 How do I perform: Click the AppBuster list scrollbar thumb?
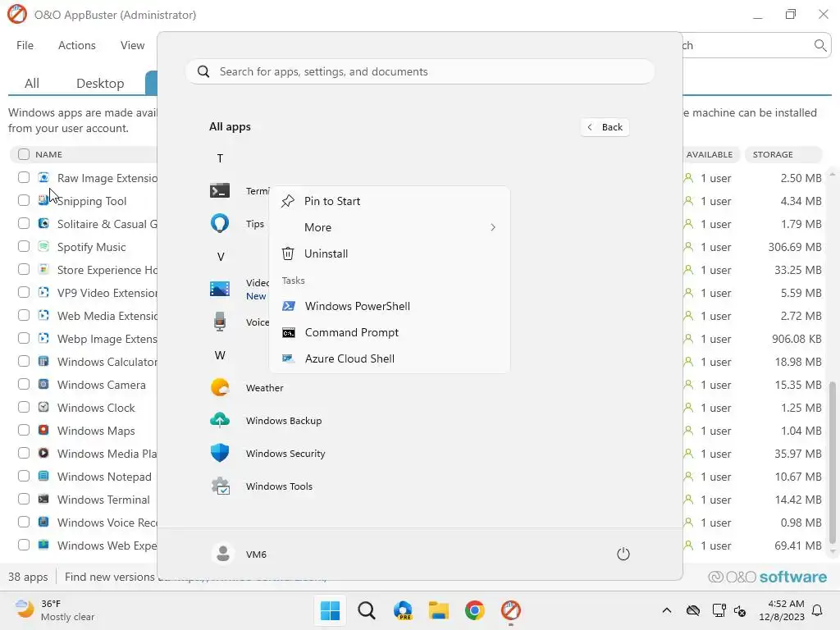point(832,463)
